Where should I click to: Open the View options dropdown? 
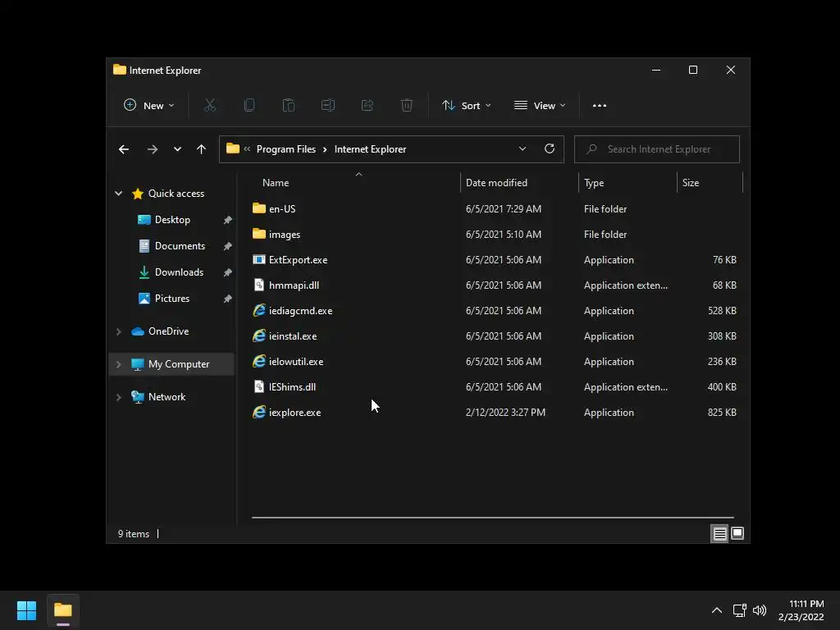tap(540, 106)
